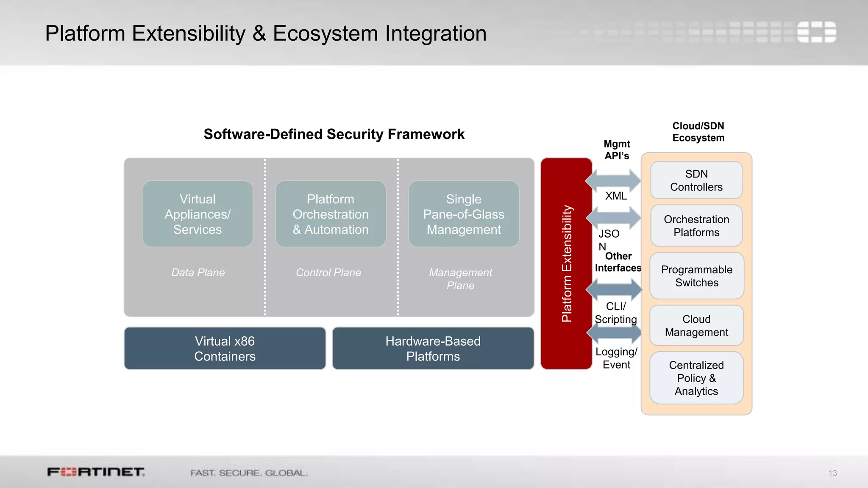Click the pixelated Fortinet emblem in header
The image size is (868, 488).
click(x=816, y=32)
